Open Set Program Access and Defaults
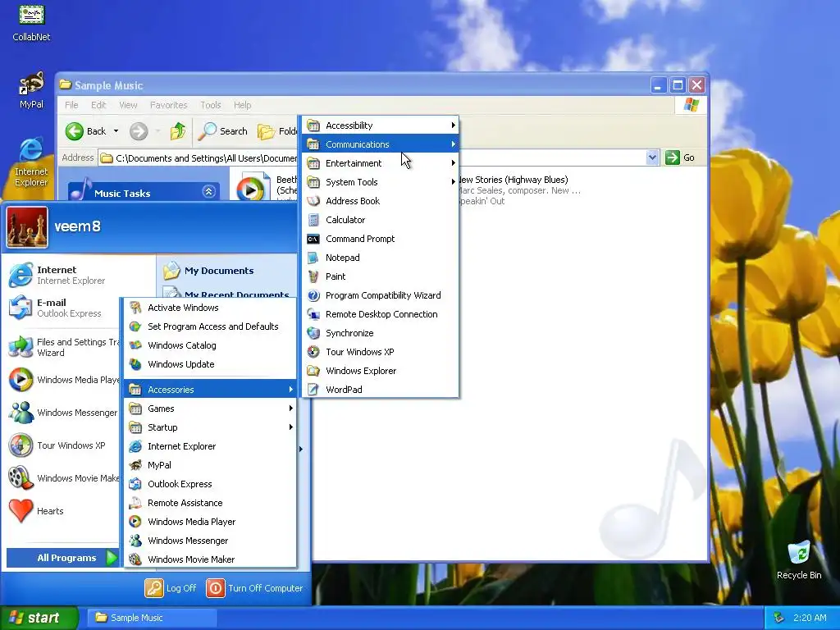This screenshot has height=630, width=840. (210, 326)
